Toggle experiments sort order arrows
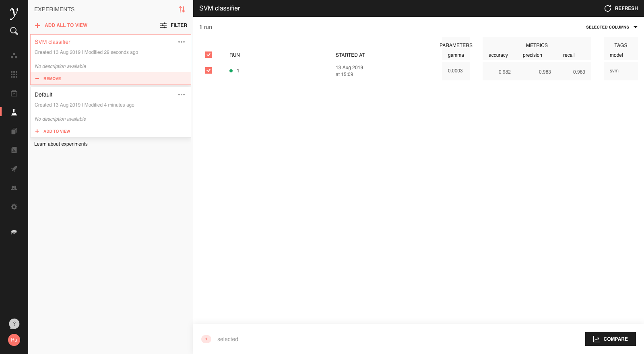 pos(182,9)
